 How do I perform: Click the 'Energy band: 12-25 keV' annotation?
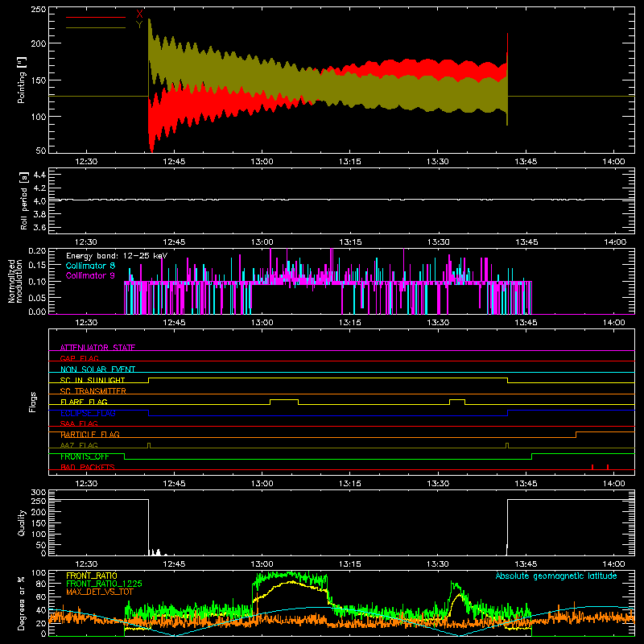[117, 256]
